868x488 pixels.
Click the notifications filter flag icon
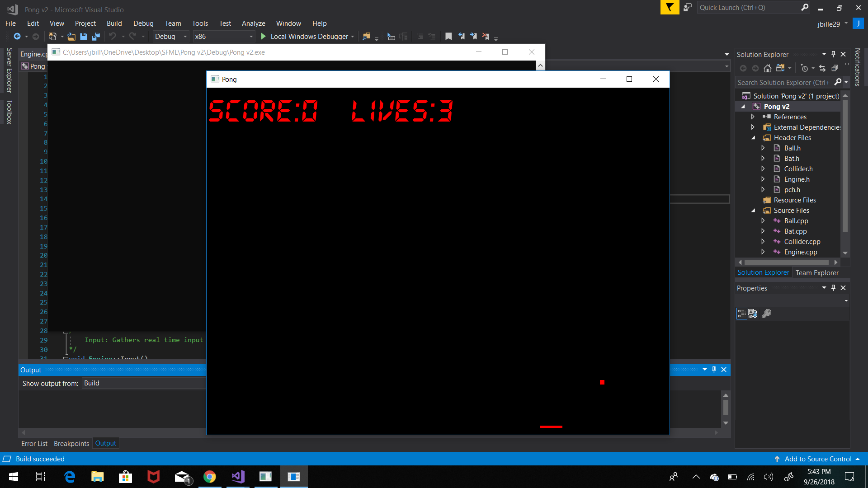(x=670, y=8)
